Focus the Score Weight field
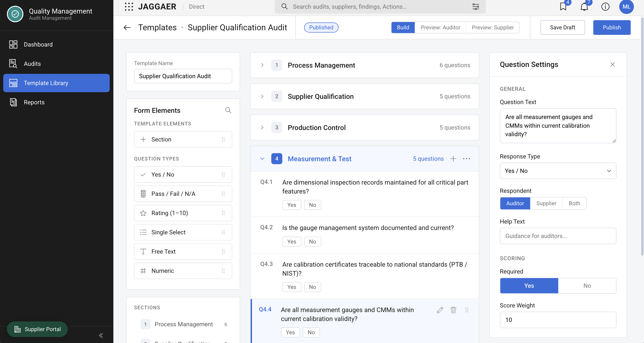The width and height of the screenshot is (644, 343). tap(558, 320)
